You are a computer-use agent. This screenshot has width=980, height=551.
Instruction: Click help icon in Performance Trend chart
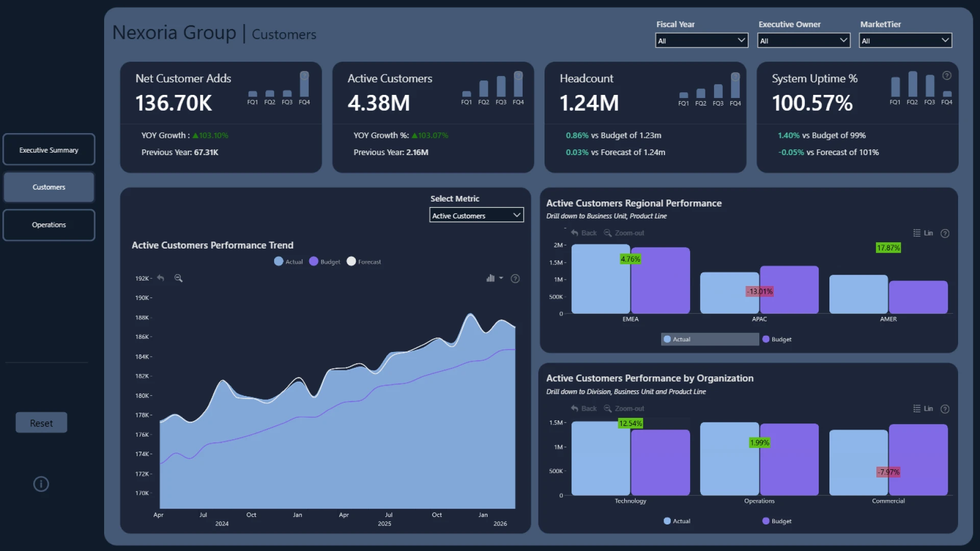click(x=515, y=279)
